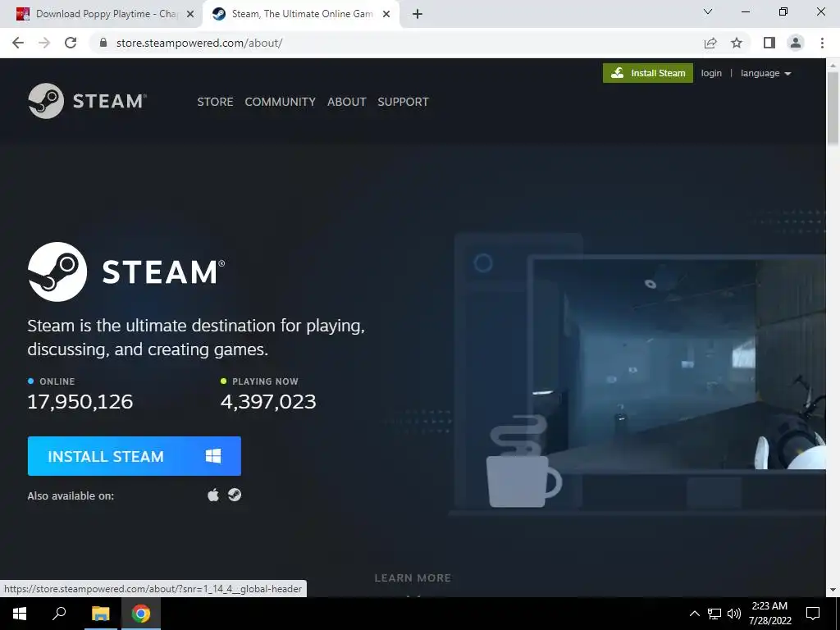Click the page vertical scrollbar thumb
The image size is (840, 630).
click(833, 107)
